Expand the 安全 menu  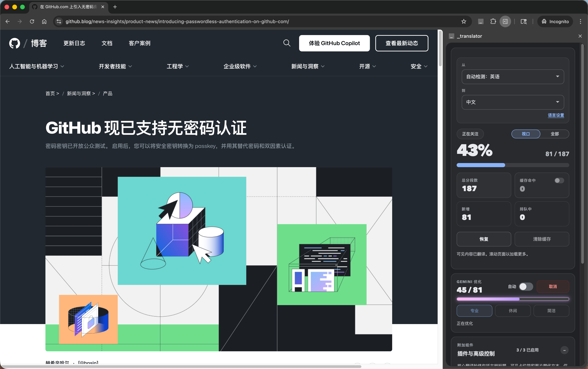point(419,66)
